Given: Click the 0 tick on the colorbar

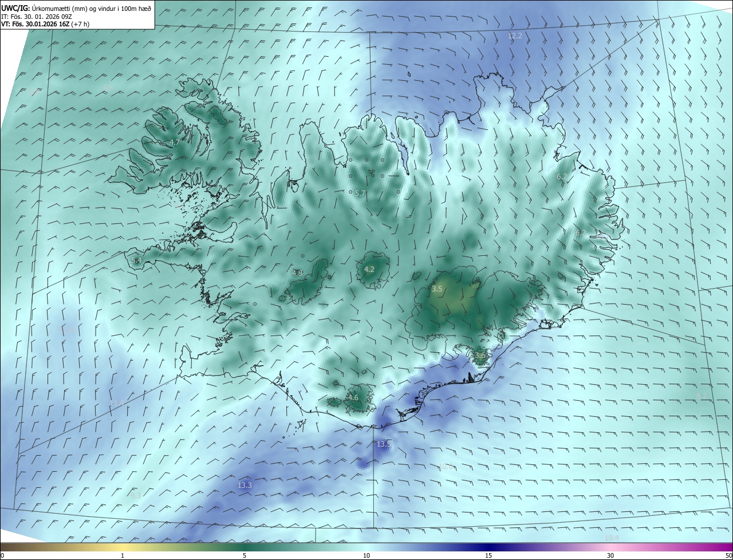Looking at the screenshot, I should click(x=3, y=555).
